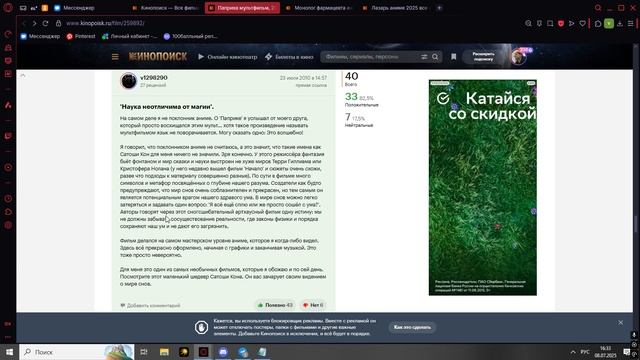Open the ad blocker shield icon

[561, 23]
